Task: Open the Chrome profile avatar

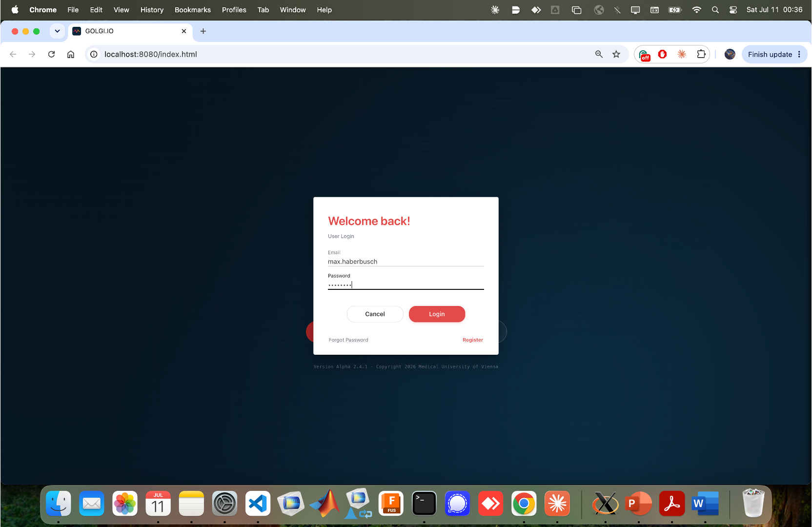Action: 730,54
